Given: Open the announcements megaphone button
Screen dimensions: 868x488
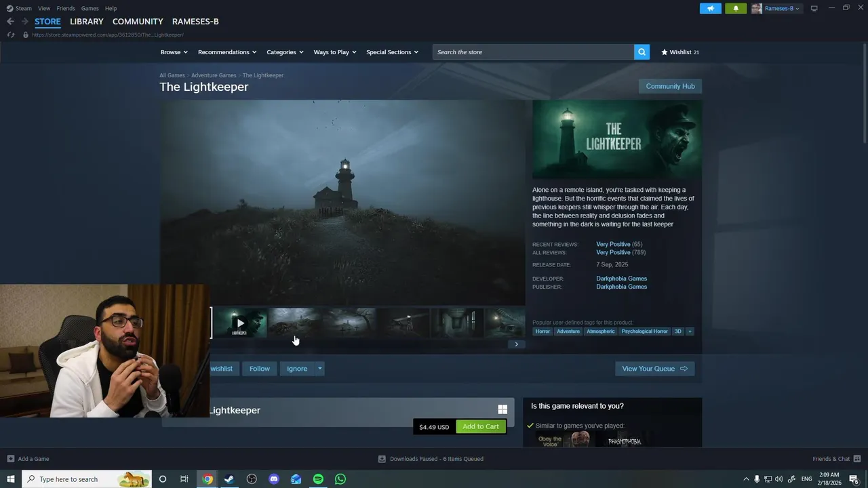Looking at the screenshot, I should point(711,8).
